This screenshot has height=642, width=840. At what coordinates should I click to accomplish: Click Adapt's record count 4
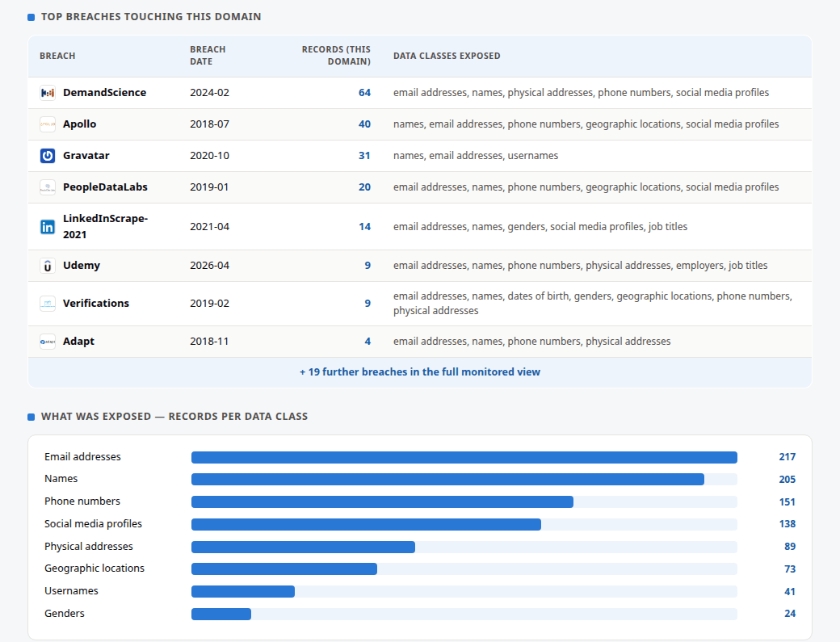pos(367,341)
